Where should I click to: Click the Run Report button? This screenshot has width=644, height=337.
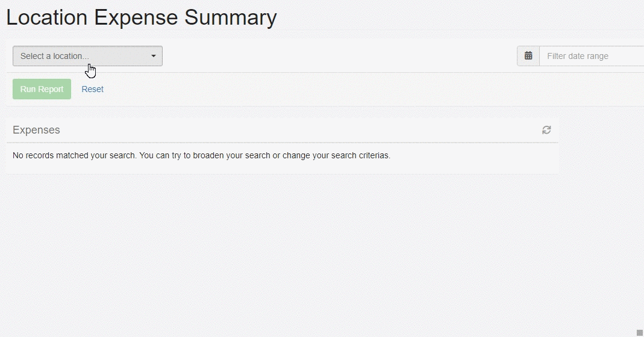tap(42, 89)
